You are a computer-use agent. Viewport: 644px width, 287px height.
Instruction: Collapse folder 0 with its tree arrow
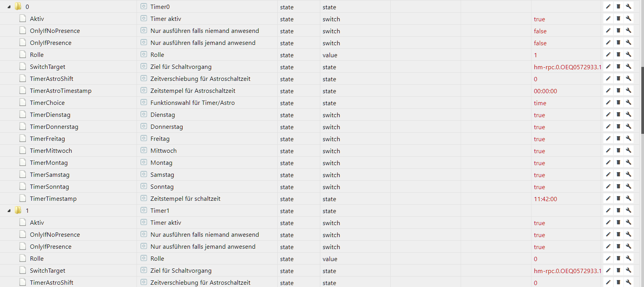click(9, 7)
